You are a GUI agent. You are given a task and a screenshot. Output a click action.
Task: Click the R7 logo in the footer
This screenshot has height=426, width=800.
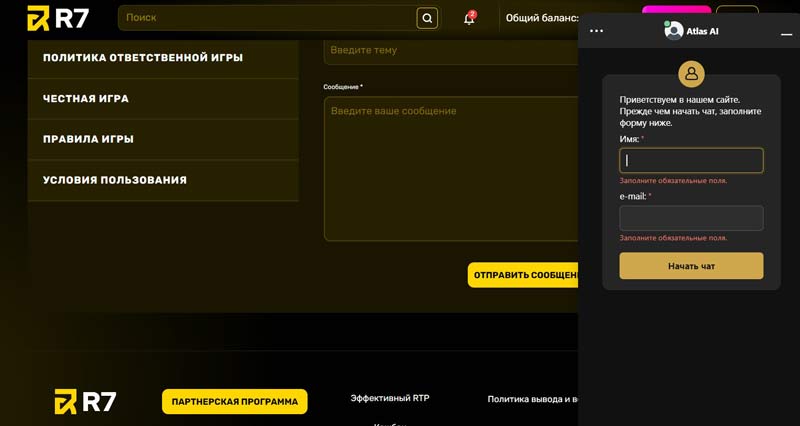pos(85,402)
